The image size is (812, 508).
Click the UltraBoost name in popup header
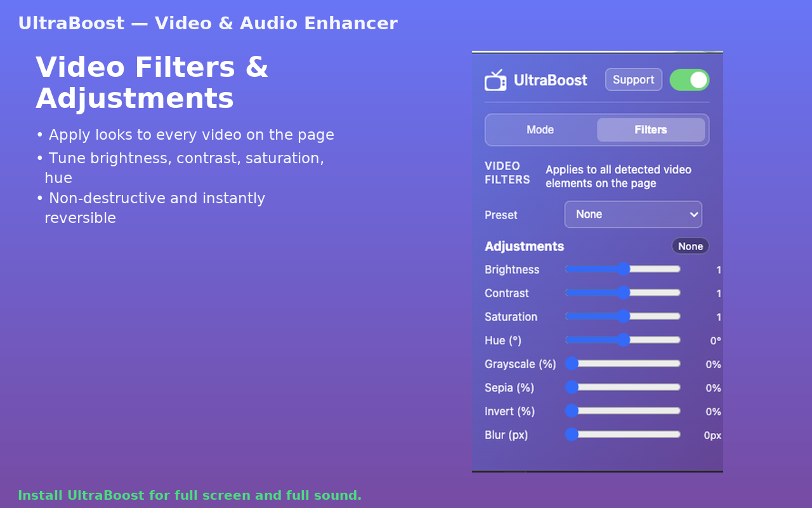tap(551, 81)
